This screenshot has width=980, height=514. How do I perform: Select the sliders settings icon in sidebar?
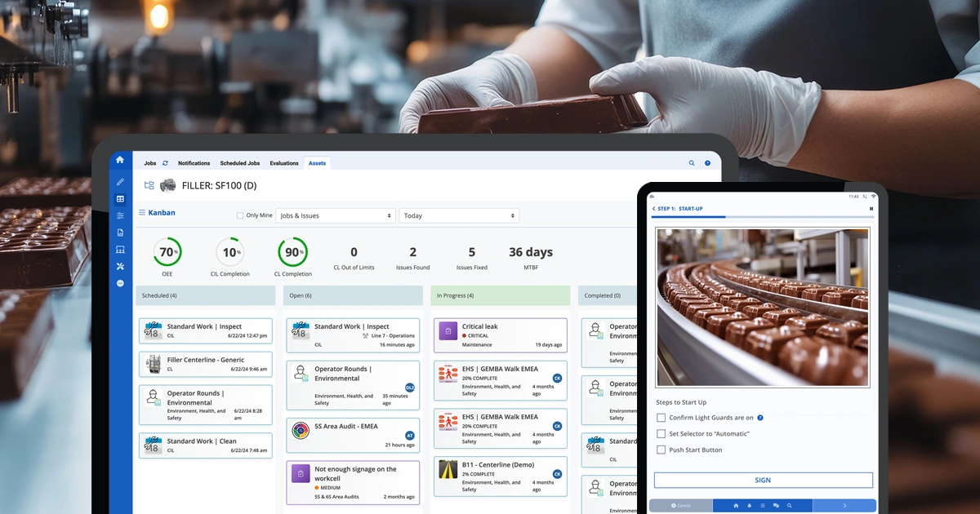120,215
